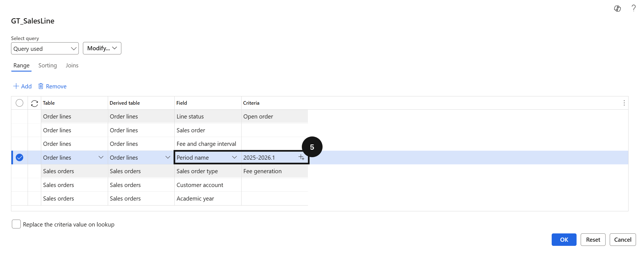The image size is (644, 258).
Task: Open the grid options vertical ellipsis
Action: (x=624, y=103)
